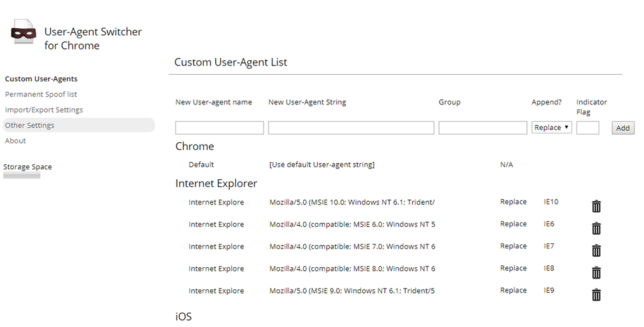Click Internet Explore name in IE7 row
The height and width of the screenshot is (327, 644).
(216, 247)
